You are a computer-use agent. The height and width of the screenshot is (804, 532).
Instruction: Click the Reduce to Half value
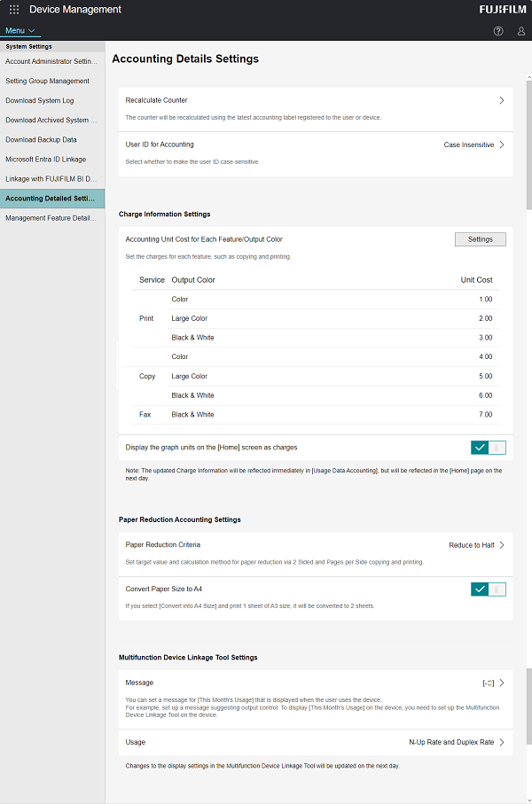coord(471,545)
